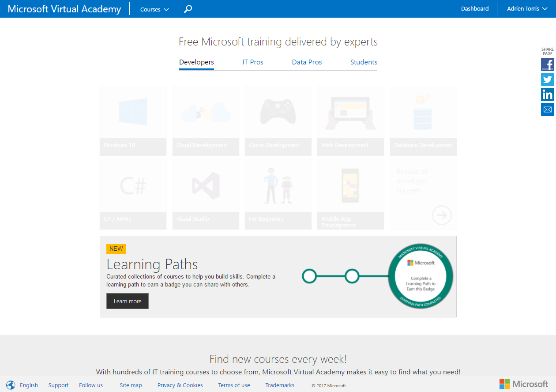Expand the Adrien Torris account menu

coord(527,9)
